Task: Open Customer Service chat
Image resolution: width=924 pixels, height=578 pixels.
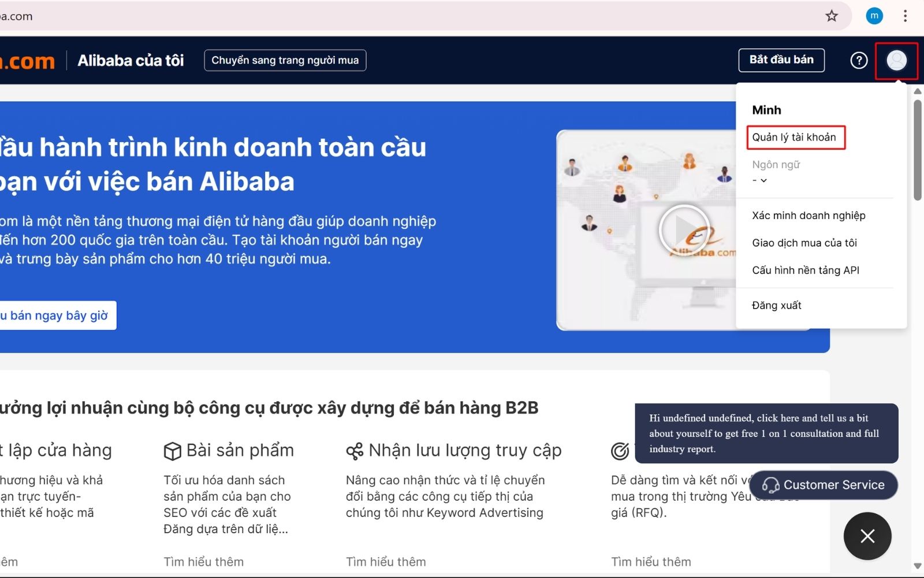Action: click(x=824, y=485)
